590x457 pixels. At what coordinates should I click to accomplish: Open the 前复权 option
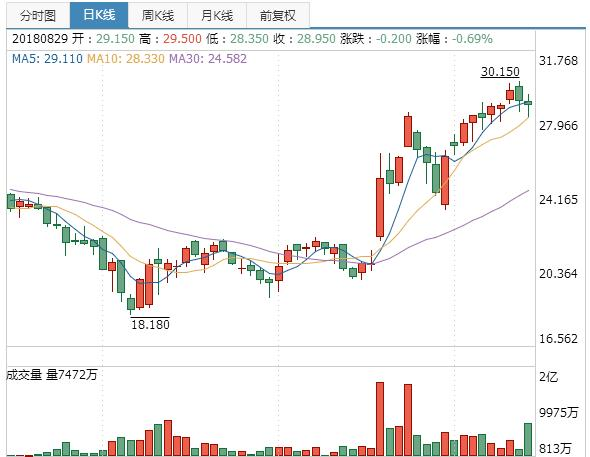tap(278, 15)
